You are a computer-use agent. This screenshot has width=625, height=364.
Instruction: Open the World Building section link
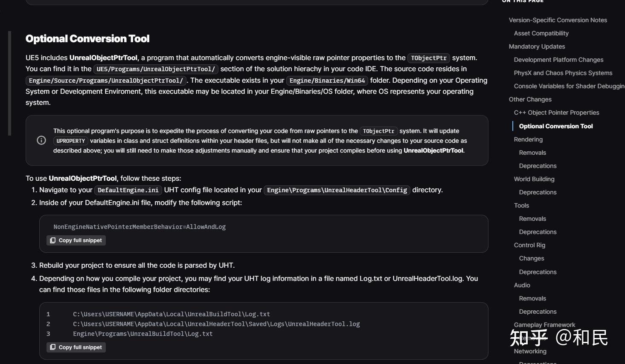point(534,179)
